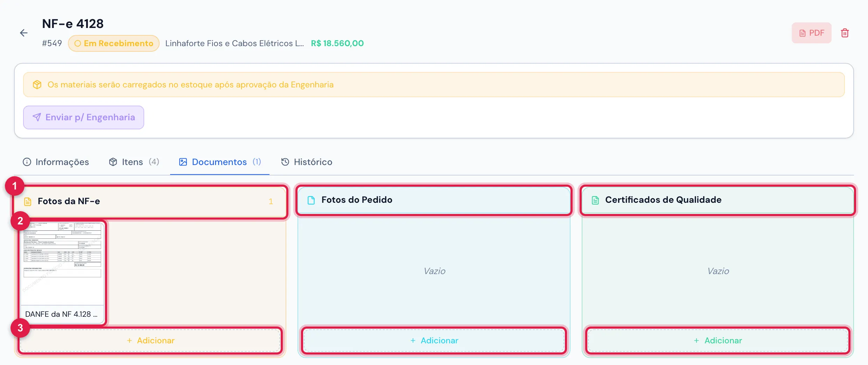Click the R$ 18.560,00 total value

[337, 43]
